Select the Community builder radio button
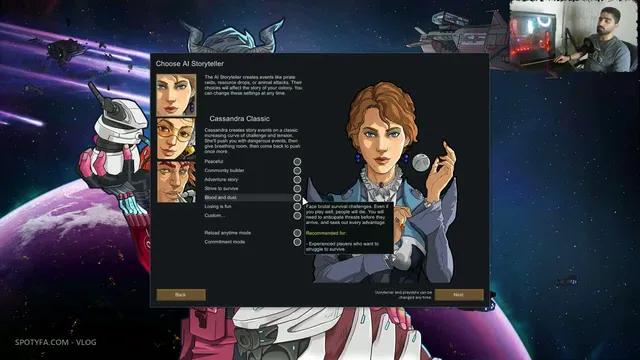Image resolution: width=640 pixels, height=360 pixels. pos(297,171)
